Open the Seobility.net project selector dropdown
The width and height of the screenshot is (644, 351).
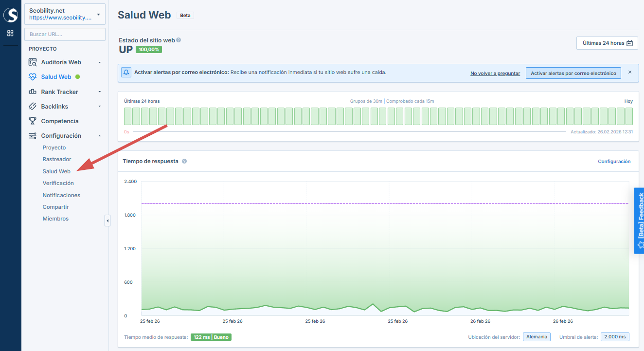point(65,14)
